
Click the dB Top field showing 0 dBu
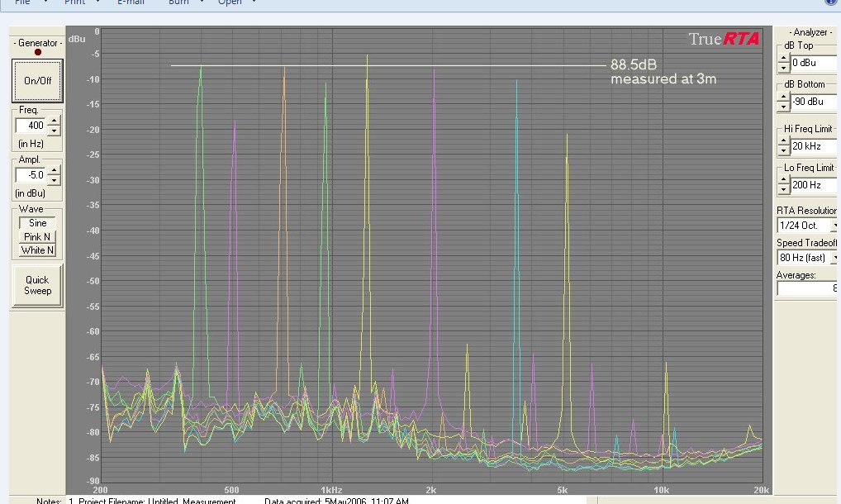(814, 63)
